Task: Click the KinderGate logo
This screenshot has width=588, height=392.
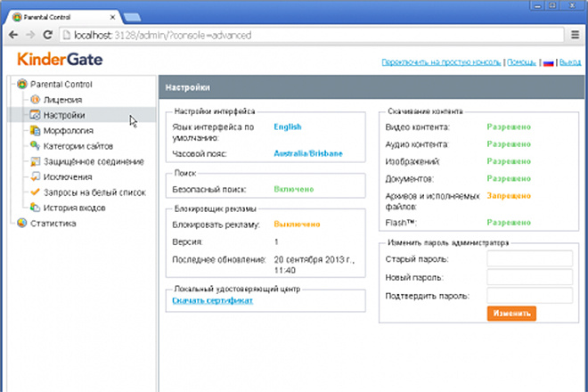Action: [x=60, y=60]
